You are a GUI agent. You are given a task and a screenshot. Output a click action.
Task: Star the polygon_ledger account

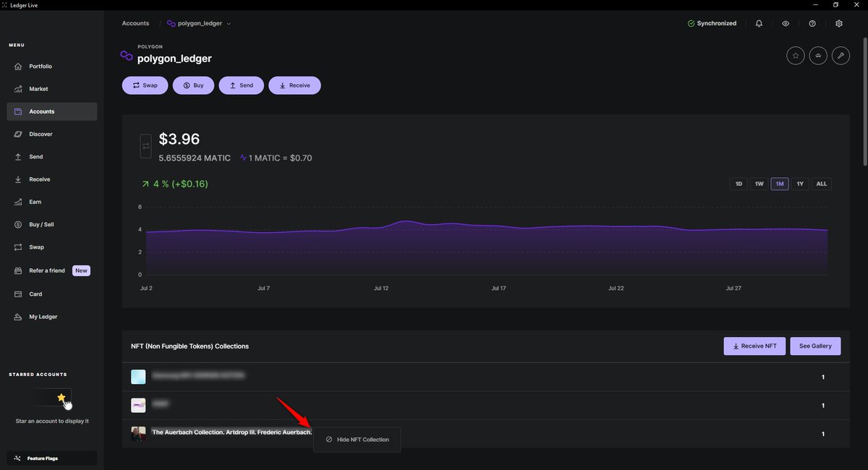click(795, 55)
